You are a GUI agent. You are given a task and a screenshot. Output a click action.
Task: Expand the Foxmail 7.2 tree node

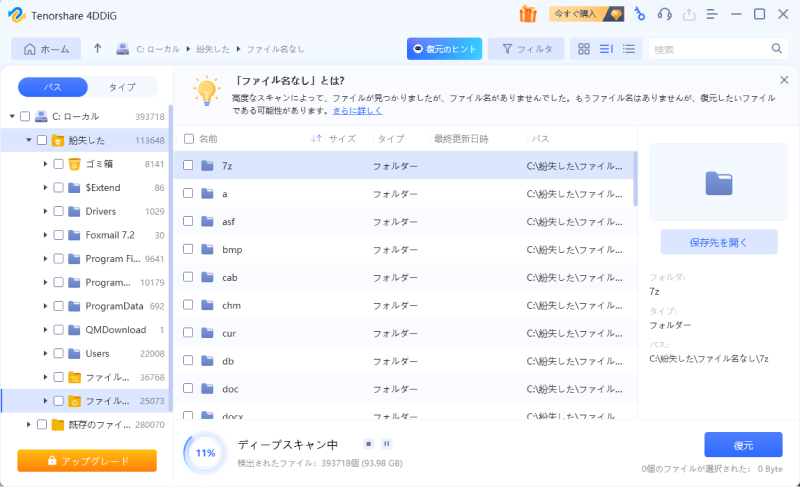coord(45,235)
